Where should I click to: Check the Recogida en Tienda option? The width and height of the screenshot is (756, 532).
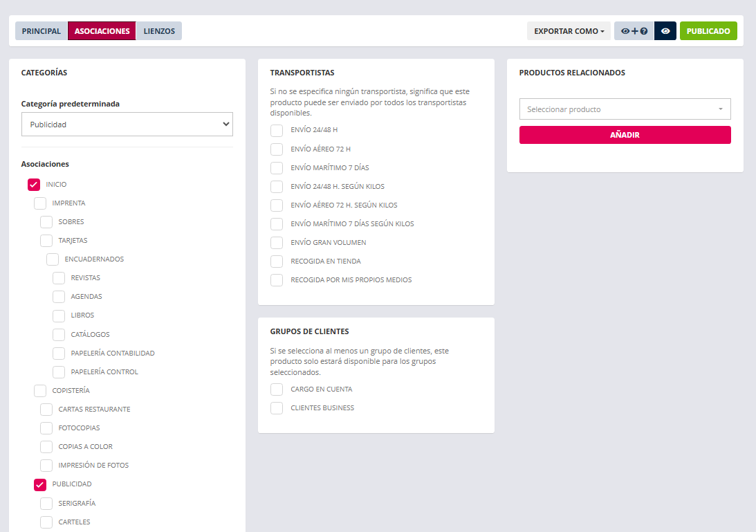(277, 262)
